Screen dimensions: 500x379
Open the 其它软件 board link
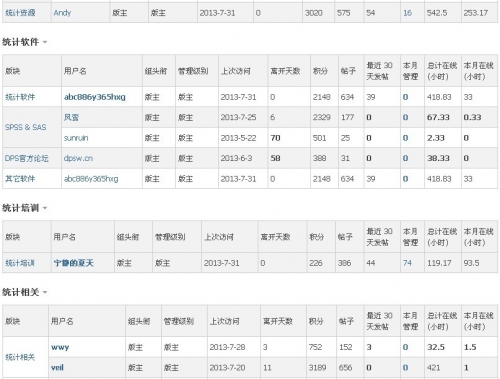point(20,179)
